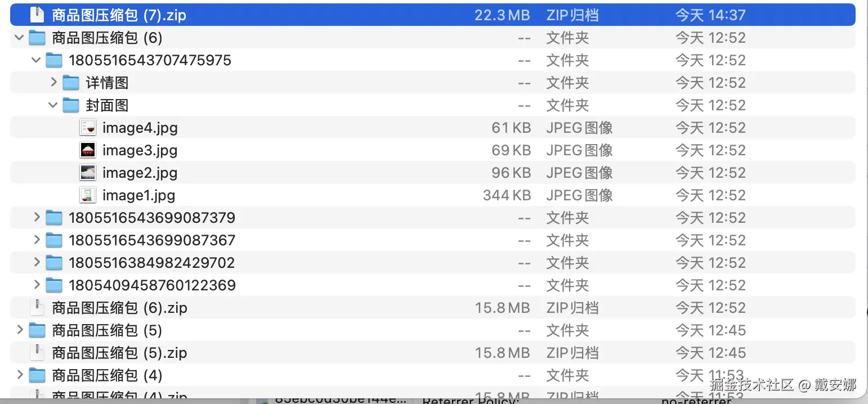Click the 344 KB size of image1.jpg

pyautogui.click(x=507, y=195)
